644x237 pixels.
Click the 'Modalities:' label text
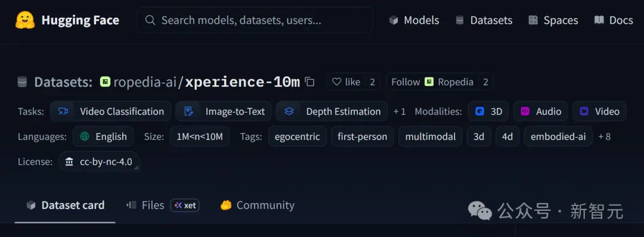pos(438,111)
